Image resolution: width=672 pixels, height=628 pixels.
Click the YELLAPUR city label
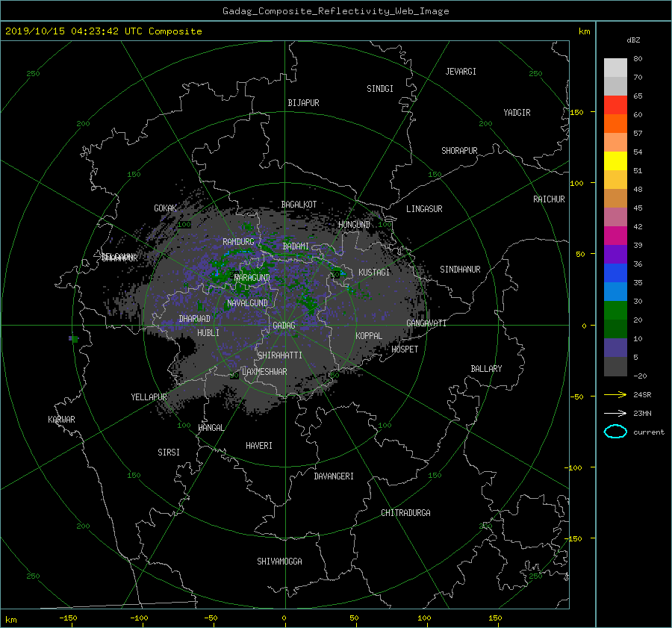[x=149, y=397]
